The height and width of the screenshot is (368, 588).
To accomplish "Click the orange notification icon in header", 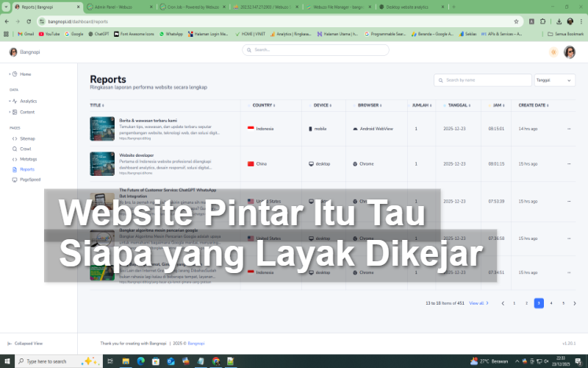I will coord(553,52).
